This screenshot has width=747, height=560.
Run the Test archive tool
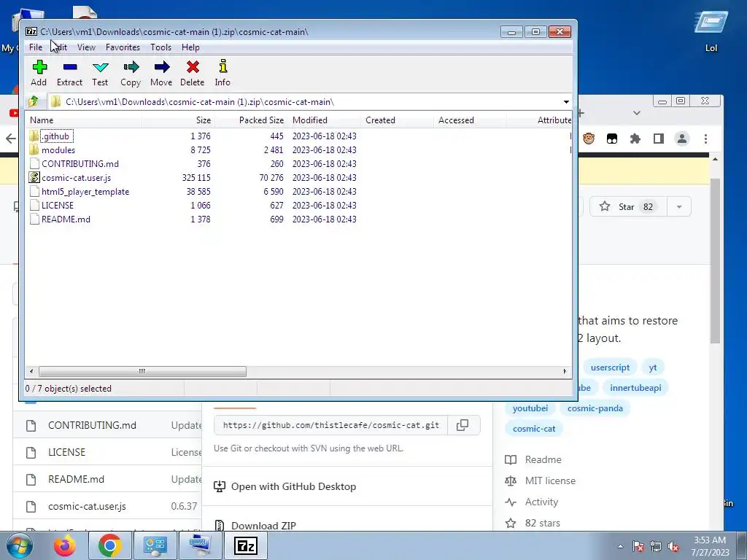click(x=100, y=73)
